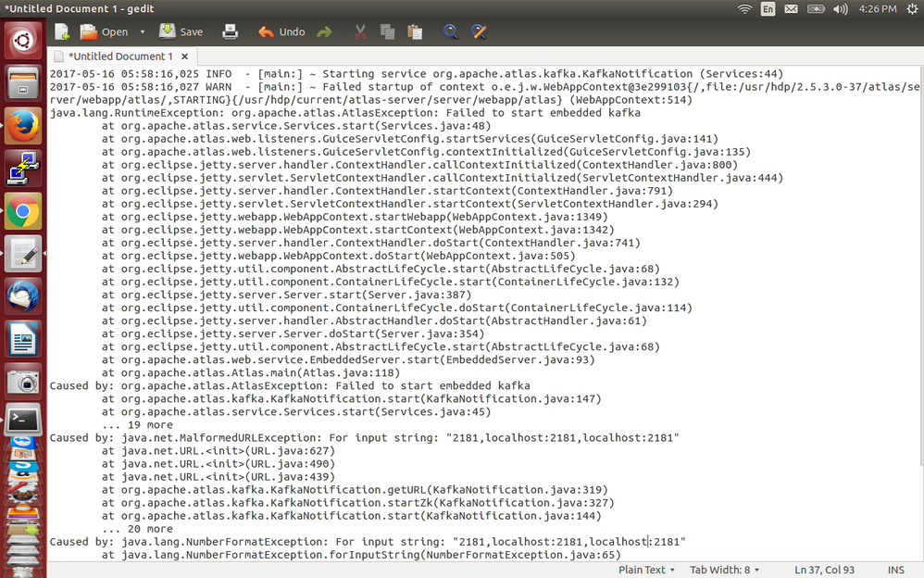The image size is (924, 578).
Task: Open the sound volume indicator
Action: tap(841, 9)
